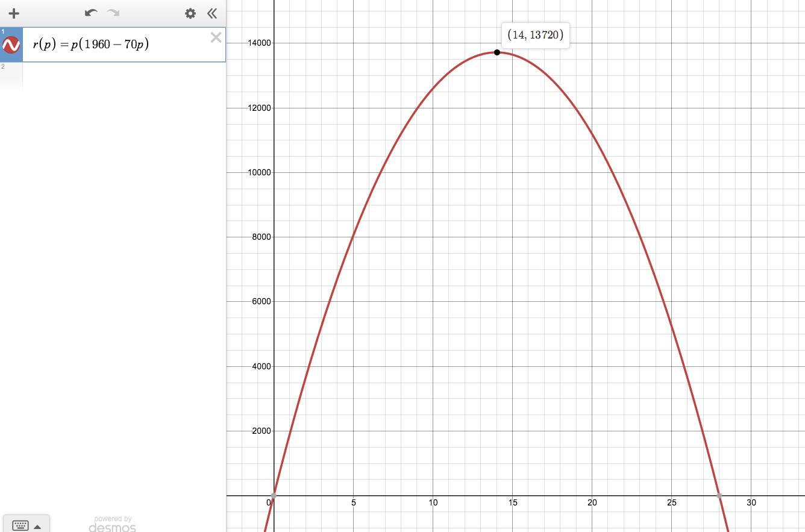
Task: Select the maximum point on the parabola
Action: [x=497, y=52]
